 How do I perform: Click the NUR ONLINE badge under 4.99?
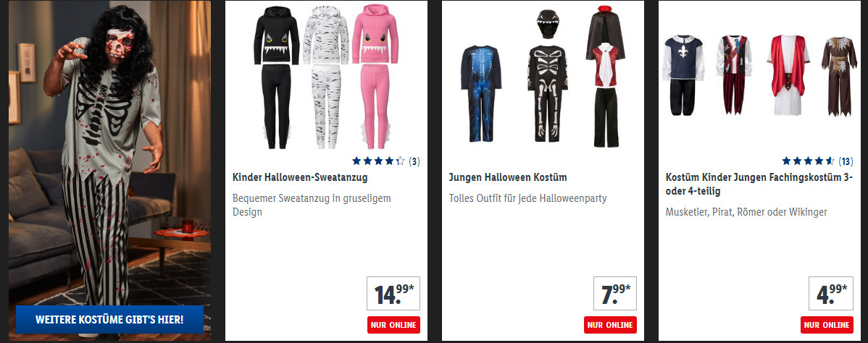click(x=827, y=325)
